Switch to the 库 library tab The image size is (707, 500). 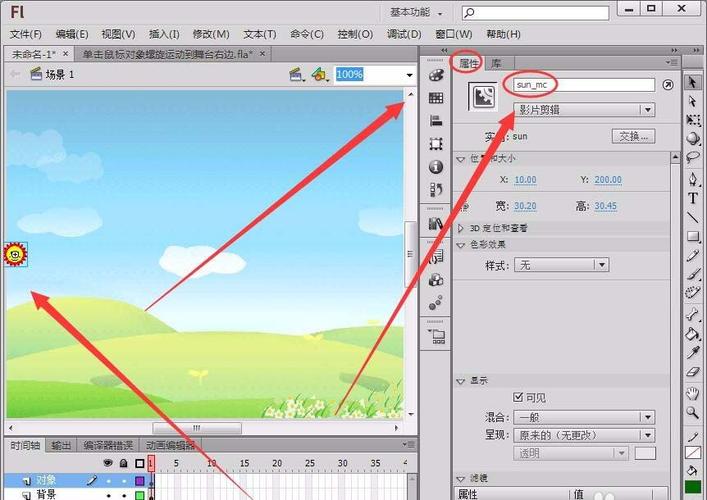pyautogui.click(x=496, y=63)
